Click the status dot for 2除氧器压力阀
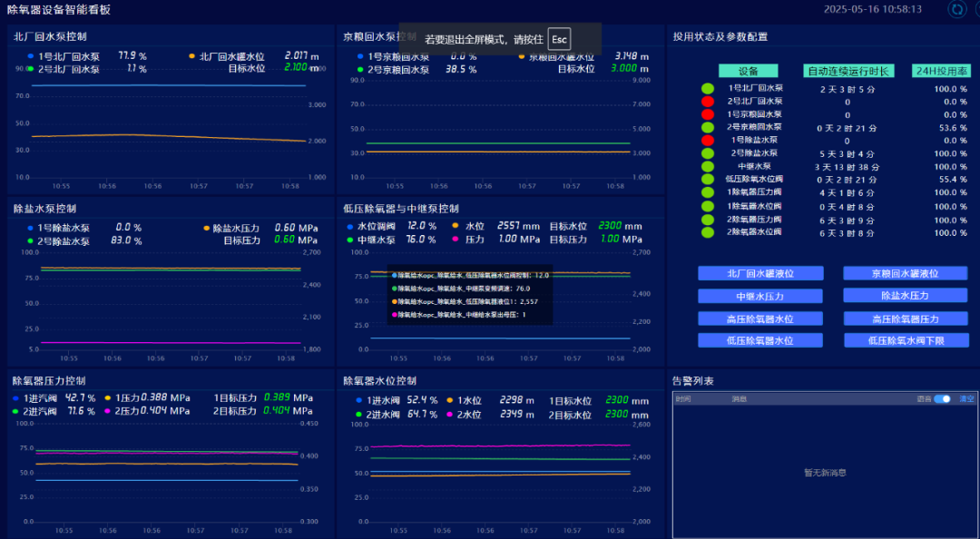 [708, 220]
